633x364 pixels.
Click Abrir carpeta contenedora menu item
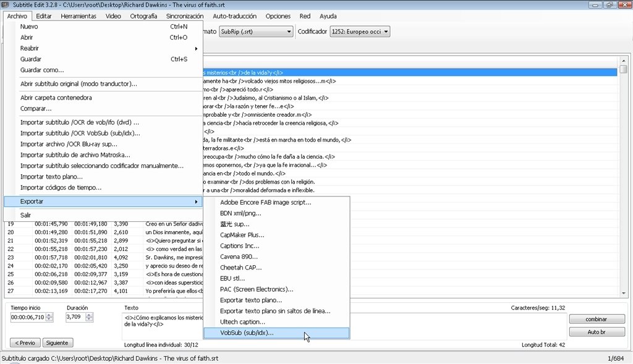point(103,98)
